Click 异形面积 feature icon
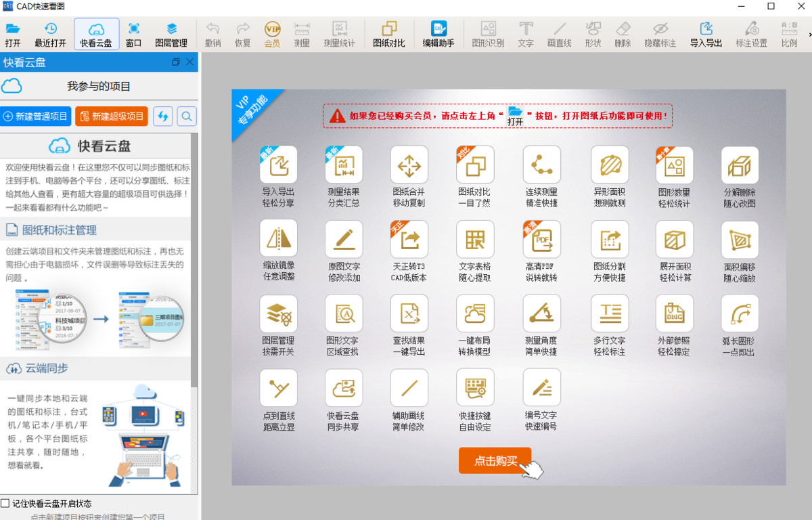This screenshot has height=520, width=812. pyautogui.click(x=610, y=165)
